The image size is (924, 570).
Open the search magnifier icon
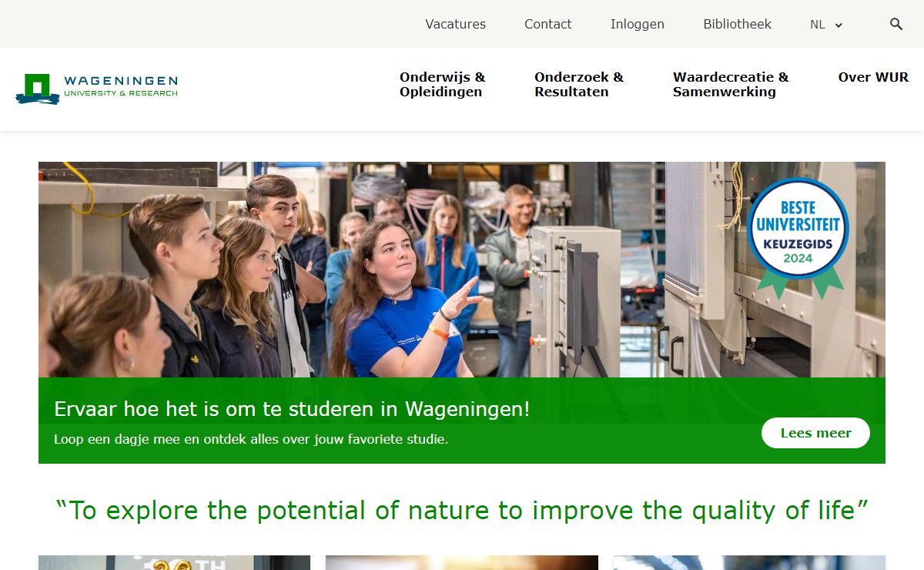[x=896, y=24]
